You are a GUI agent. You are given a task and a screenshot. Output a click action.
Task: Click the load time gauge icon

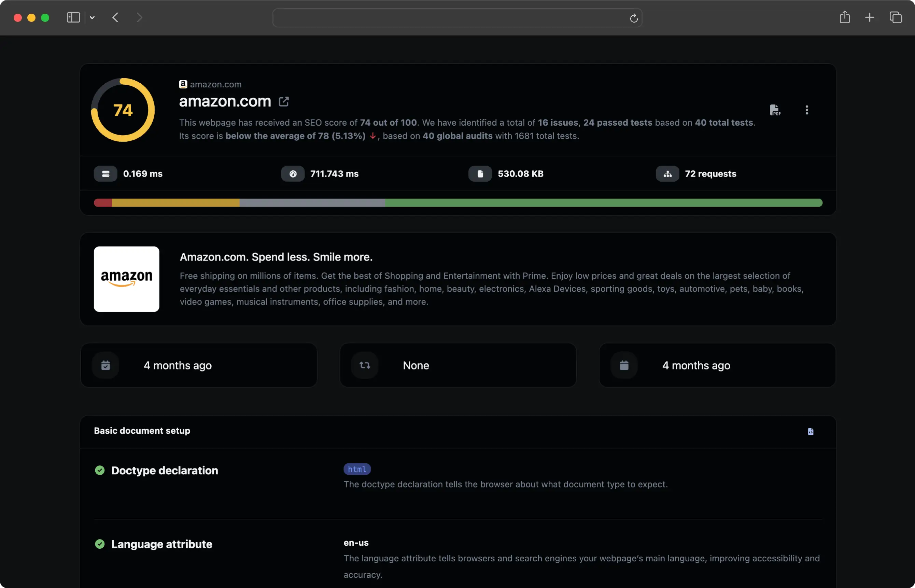click(293, 174)
